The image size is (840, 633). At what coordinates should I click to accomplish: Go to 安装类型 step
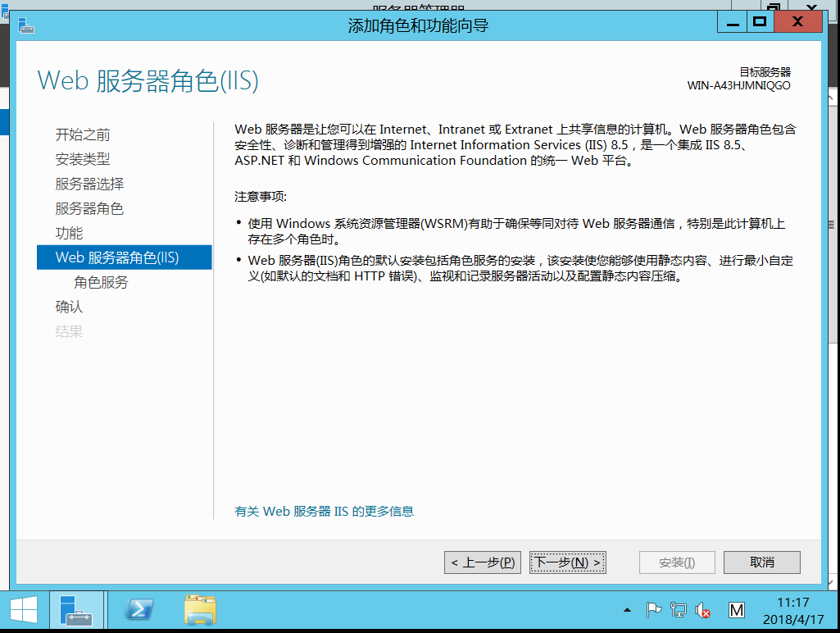(x=83, y=159)
